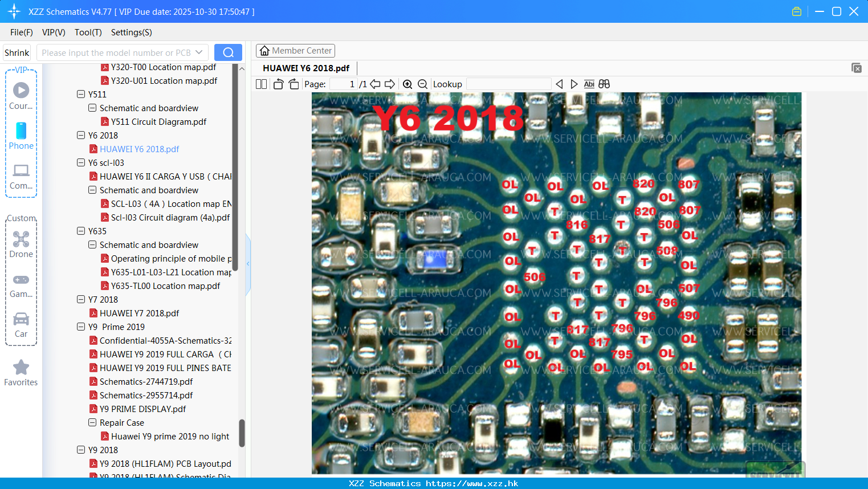Click the www.xzz.hk link in status bar
This screenshot has width=868, height=489.
point(472,483)
